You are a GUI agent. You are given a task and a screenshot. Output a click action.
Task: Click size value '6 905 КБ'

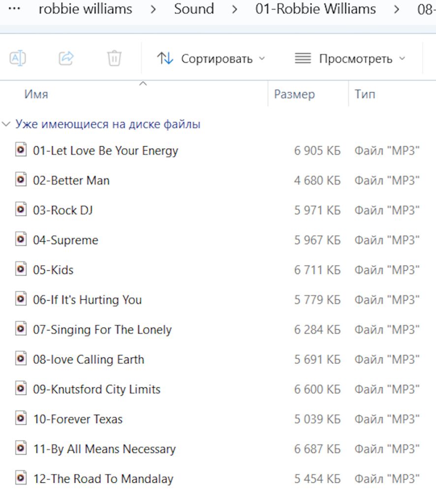pyautogui.click(x=317, y=151)
